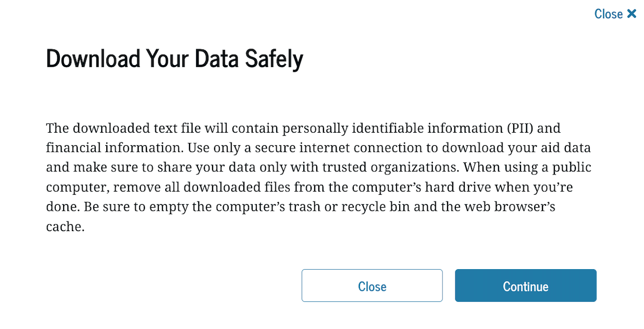644x329 pixels.
Task: Click the first line of the warning paragraph
Action: [x=302, y=128]
